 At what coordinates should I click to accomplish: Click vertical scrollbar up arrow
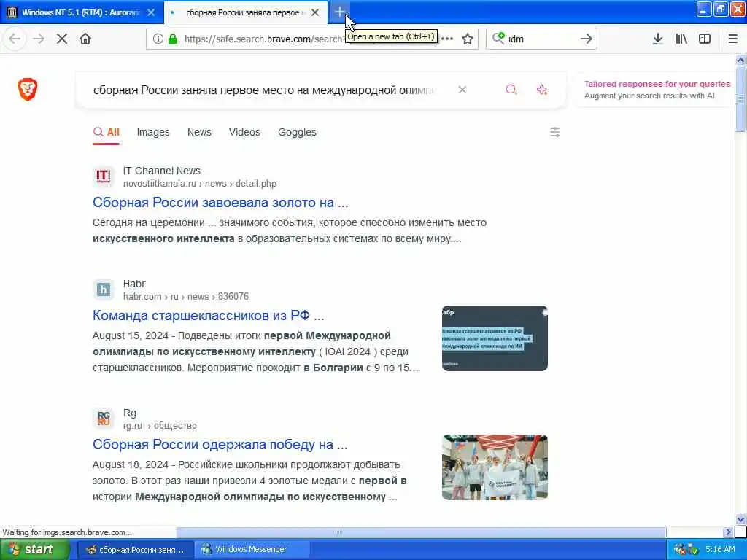click(740, 60)
